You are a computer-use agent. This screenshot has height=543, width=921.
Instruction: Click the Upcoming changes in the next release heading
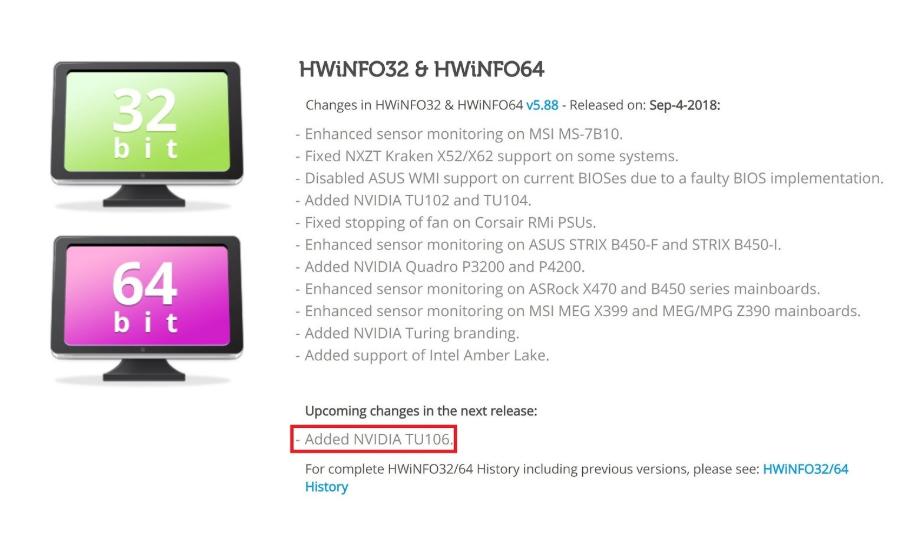click(421, 411)
